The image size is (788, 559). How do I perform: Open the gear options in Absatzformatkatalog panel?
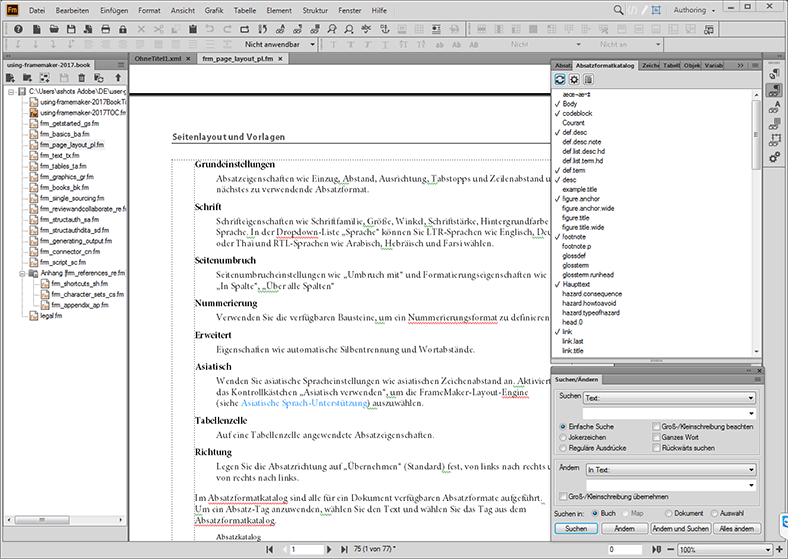click(574, 79)
